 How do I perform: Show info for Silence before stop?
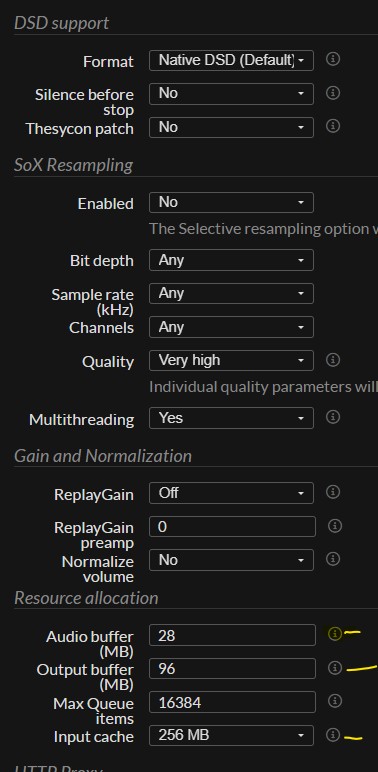point(333,93)
